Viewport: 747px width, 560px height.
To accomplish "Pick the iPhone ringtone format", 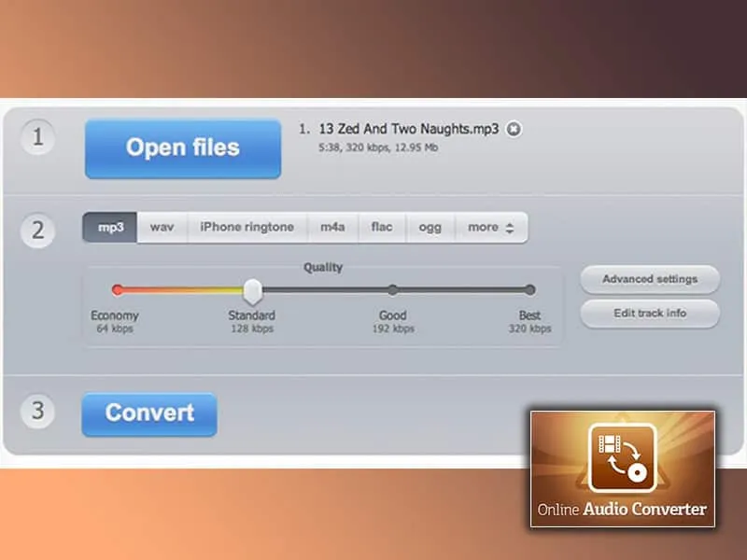I will (x=247, y=228).
